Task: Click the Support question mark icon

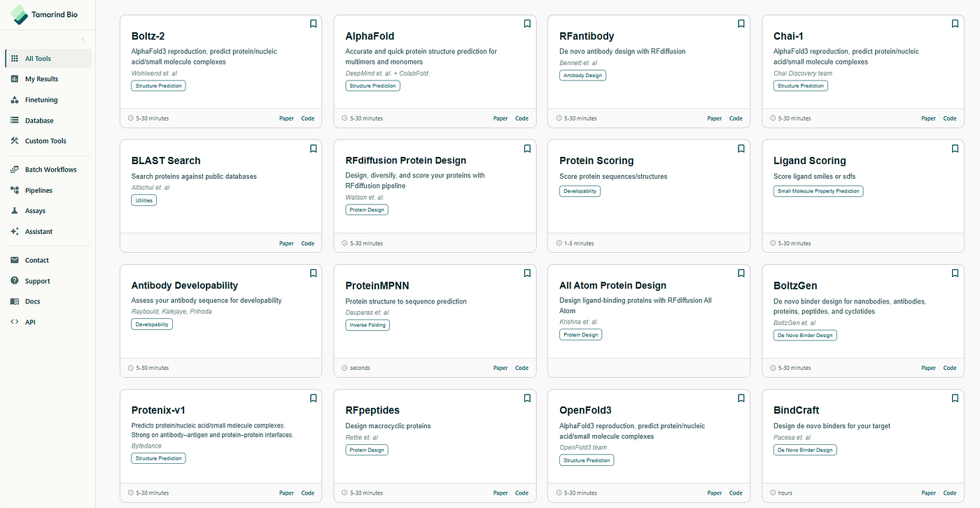Action: [x=15, y=281]
